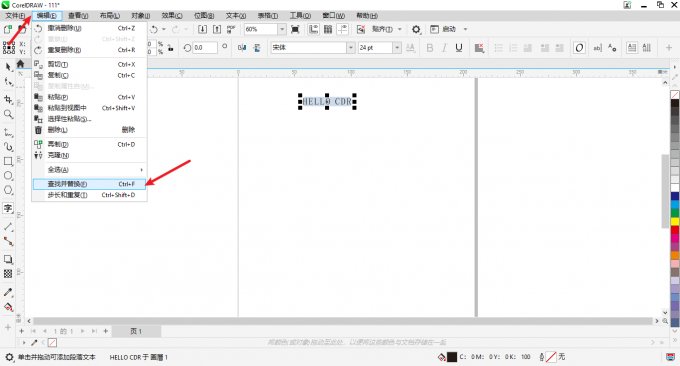Click the rotation angle 0.0 field
The height and width of the screenshot is (366, 680).
click(205, 47)
